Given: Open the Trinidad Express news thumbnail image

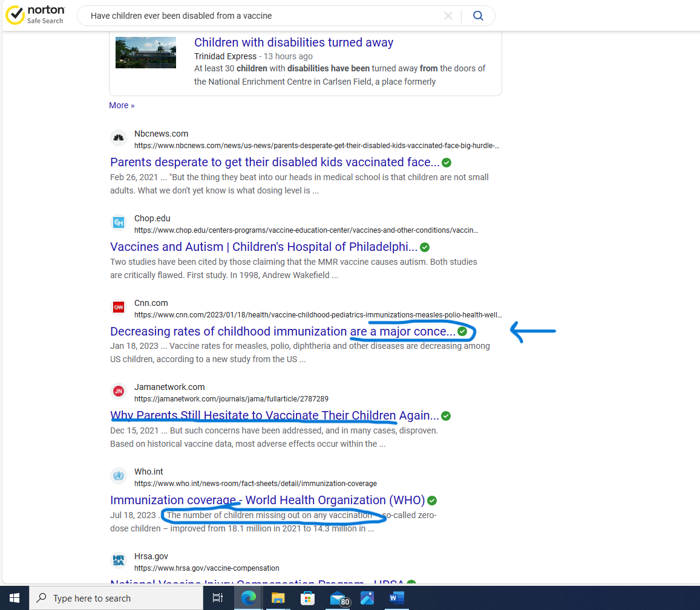Looking at the screenshot, I should [146, 53].
